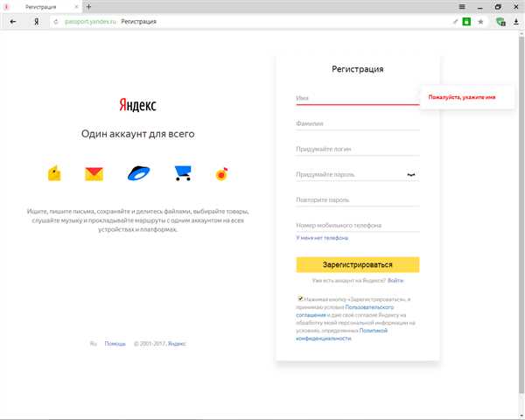Bookmark the page with the star icon
The width and height of the screenshot is (525, 420).
(480, 22)
